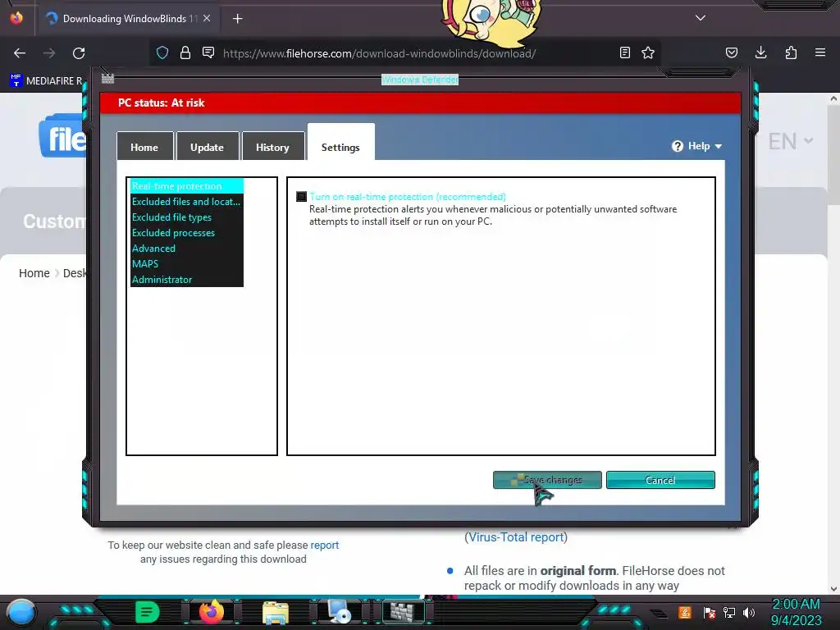
Task: Click the browser forward arrow
Action: pyautogui.click(x=49, y=53)
